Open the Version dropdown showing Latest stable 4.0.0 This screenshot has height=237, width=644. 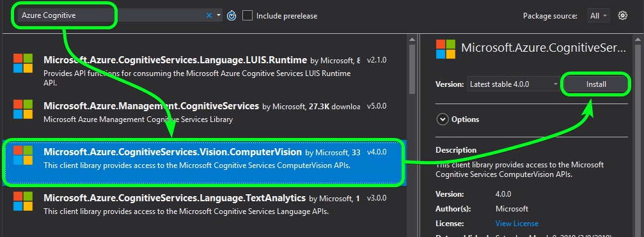tap(514, 84)
